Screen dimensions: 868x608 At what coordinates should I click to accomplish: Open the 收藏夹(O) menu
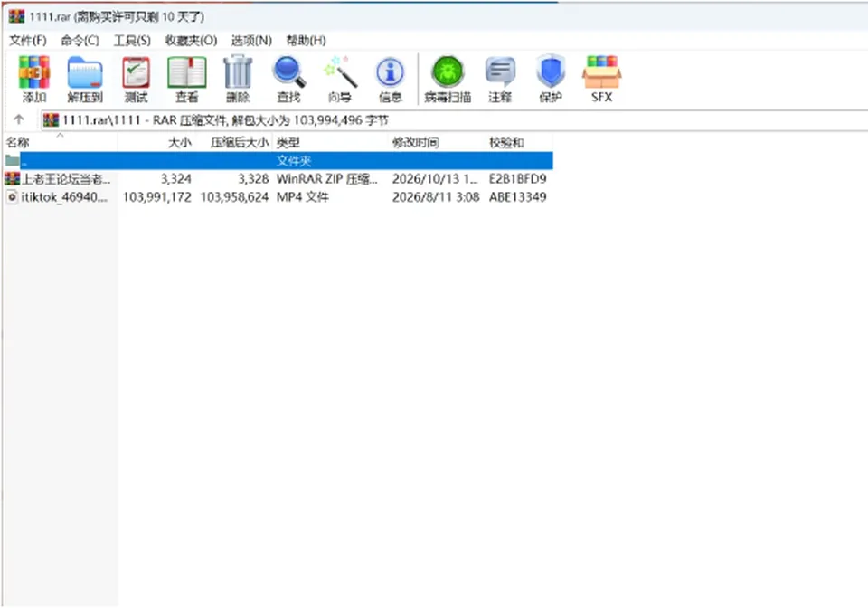click(x=191, y=41)
